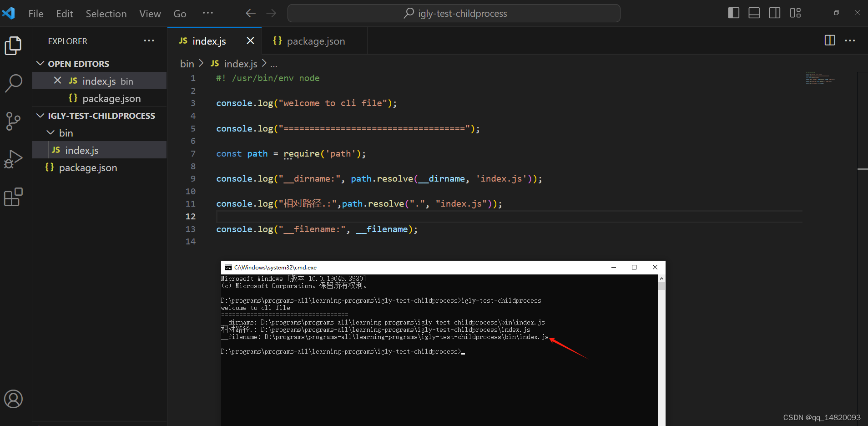Image resolution: width=868 pixels, height=426 pixels.
Task: Click the back navigation arrow
Action: 251,13
